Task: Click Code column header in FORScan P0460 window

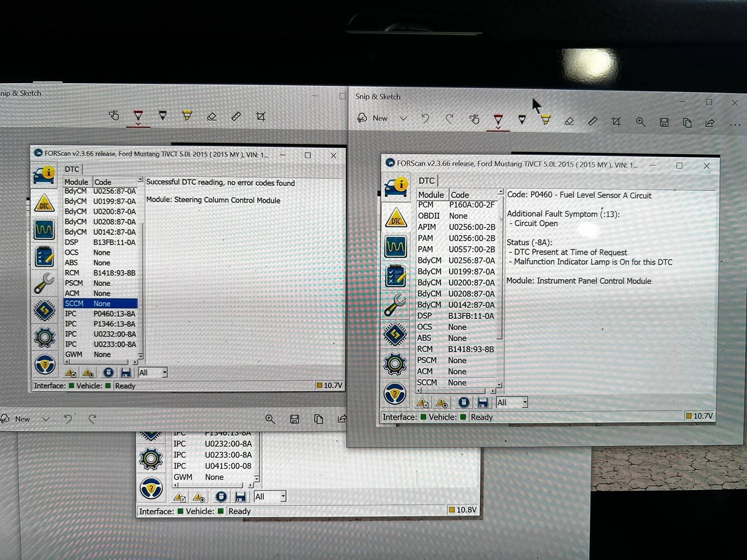Action: point(473,195)
